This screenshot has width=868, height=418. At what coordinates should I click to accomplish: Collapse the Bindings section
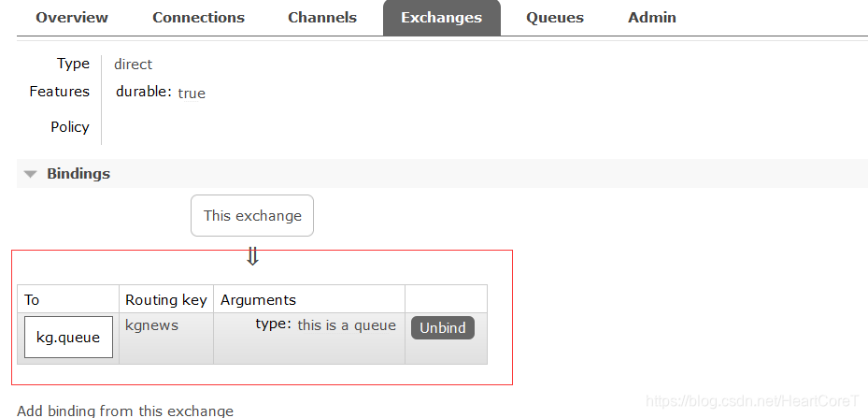78,174
